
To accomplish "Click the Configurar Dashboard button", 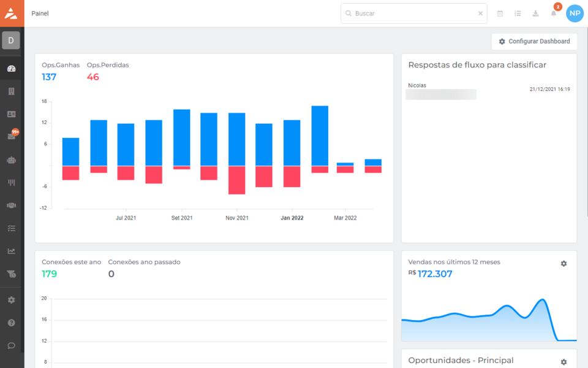I will [534, 41].
